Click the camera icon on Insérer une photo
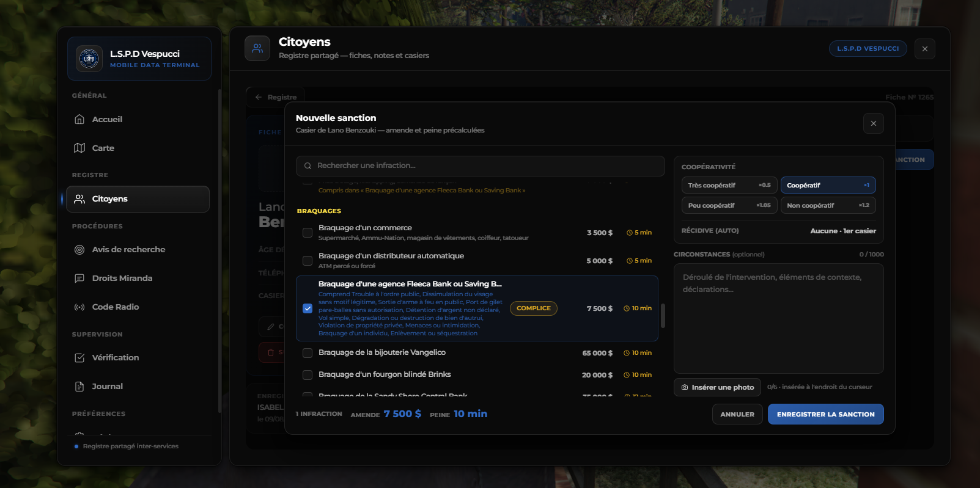The width and height of the screenshot is (980, 488). (x=685, y=387)
